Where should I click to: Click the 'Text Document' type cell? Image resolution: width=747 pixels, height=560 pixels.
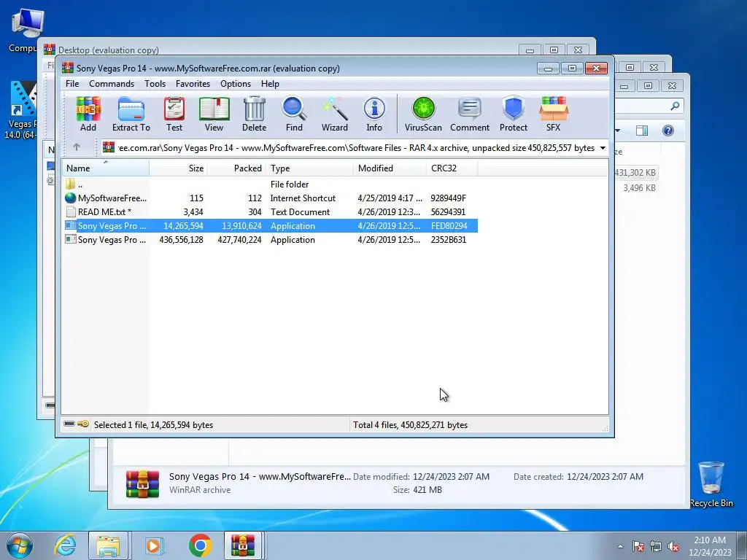point(300,212)
